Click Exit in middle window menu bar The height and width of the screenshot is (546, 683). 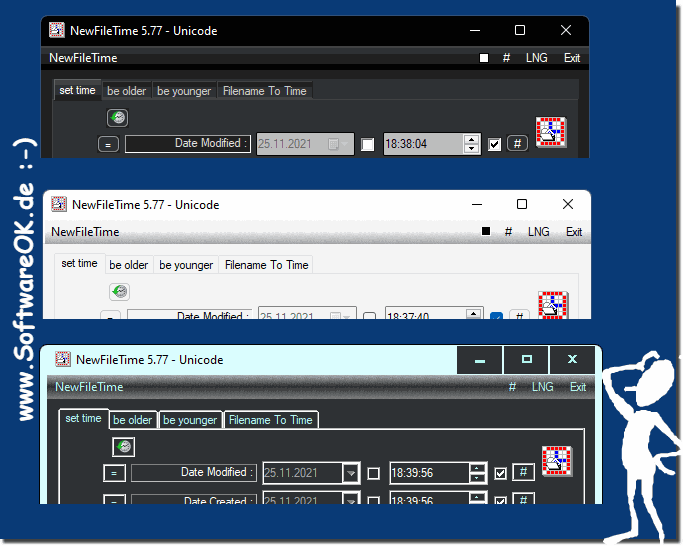[574, 232]
